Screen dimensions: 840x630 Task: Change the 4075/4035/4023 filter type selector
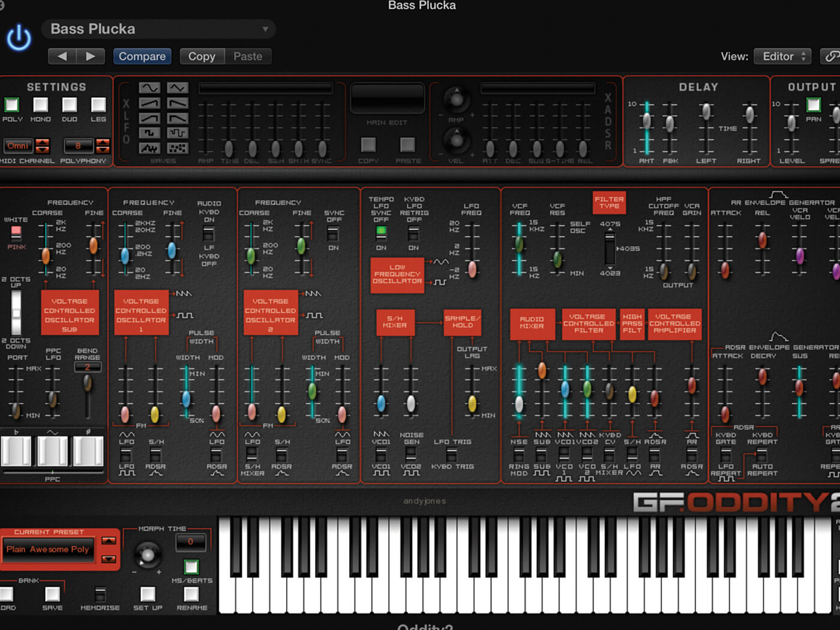tap(610, 247)
